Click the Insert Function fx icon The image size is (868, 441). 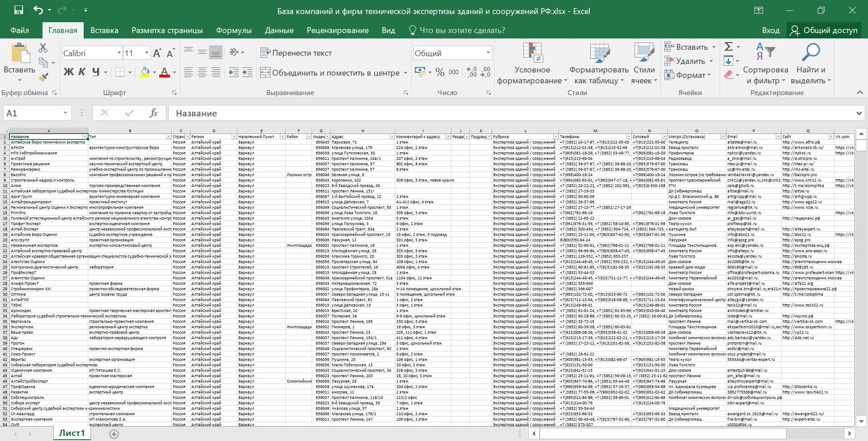(153, 113)
